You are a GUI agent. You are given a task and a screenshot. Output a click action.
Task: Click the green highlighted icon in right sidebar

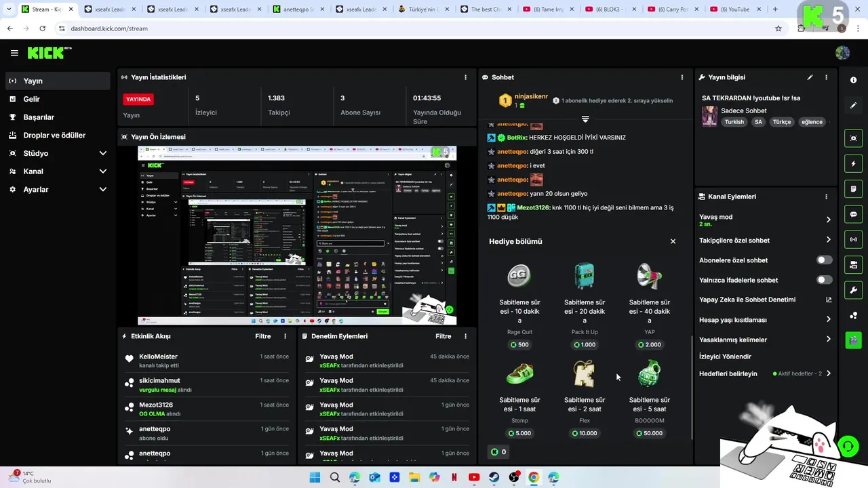tap(853, 340)
